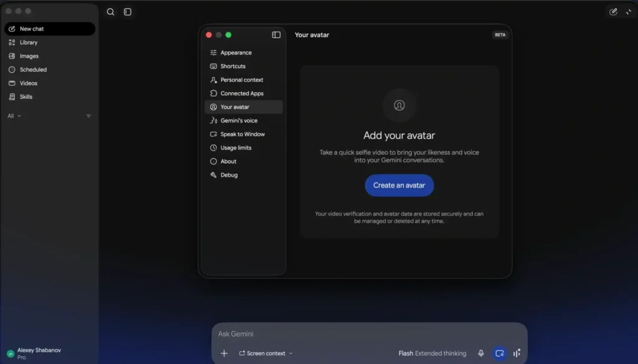
Task: Click the search magnifier icon
Action: click(110, 12)
